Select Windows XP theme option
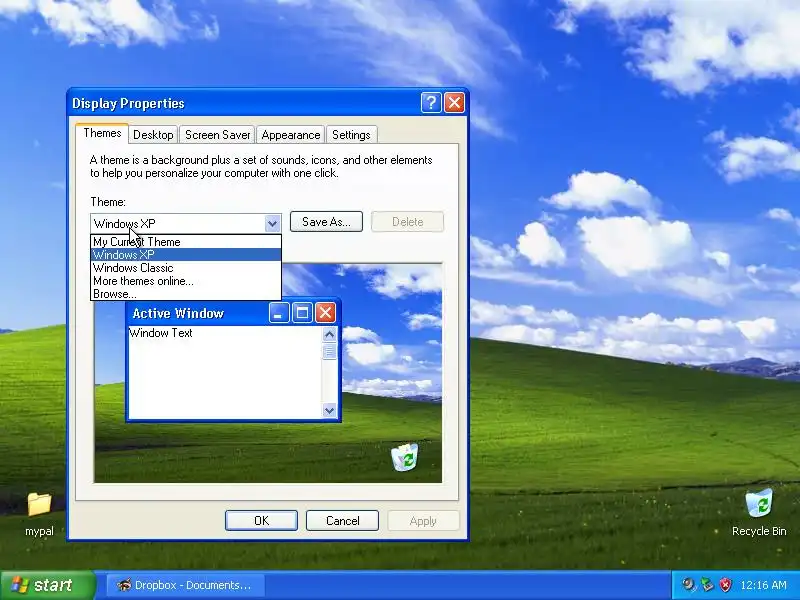Viewport: 800px width, 600px height. coord(186,255)
